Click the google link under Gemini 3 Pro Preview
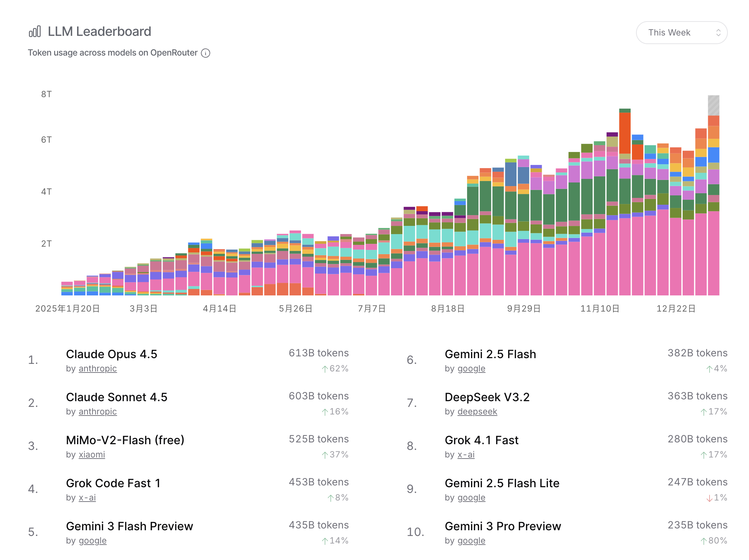This screenshot has height=560, width=749. tap(471, 541)
